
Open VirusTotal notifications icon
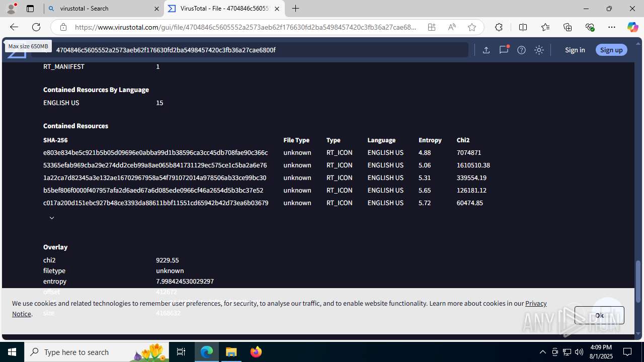[504, 50]
